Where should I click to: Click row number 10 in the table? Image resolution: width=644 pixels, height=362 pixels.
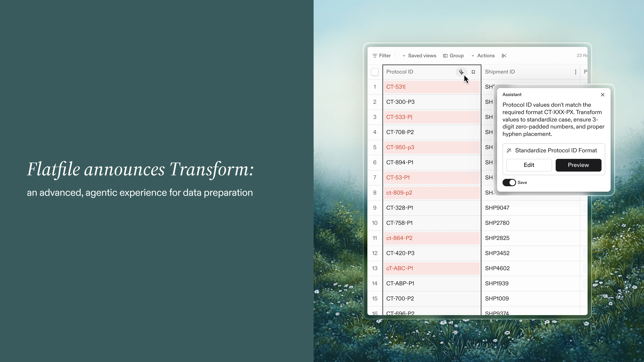(x=374, y=223)
